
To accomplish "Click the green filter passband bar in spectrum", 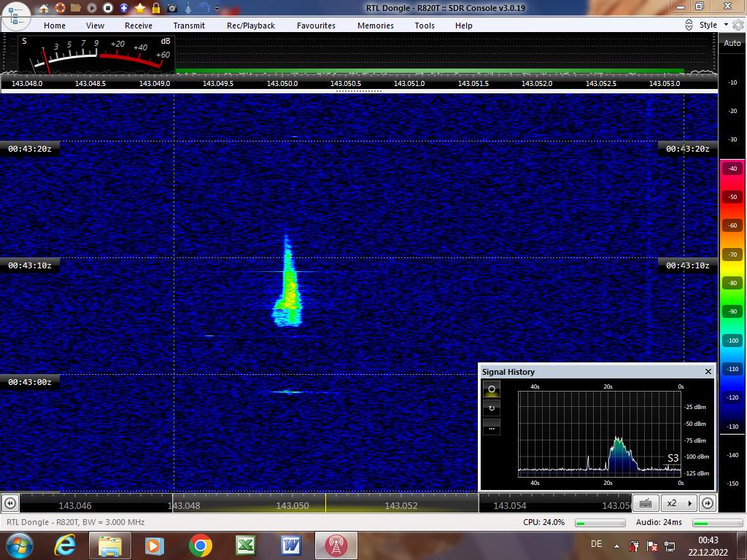I will (430, 71).
